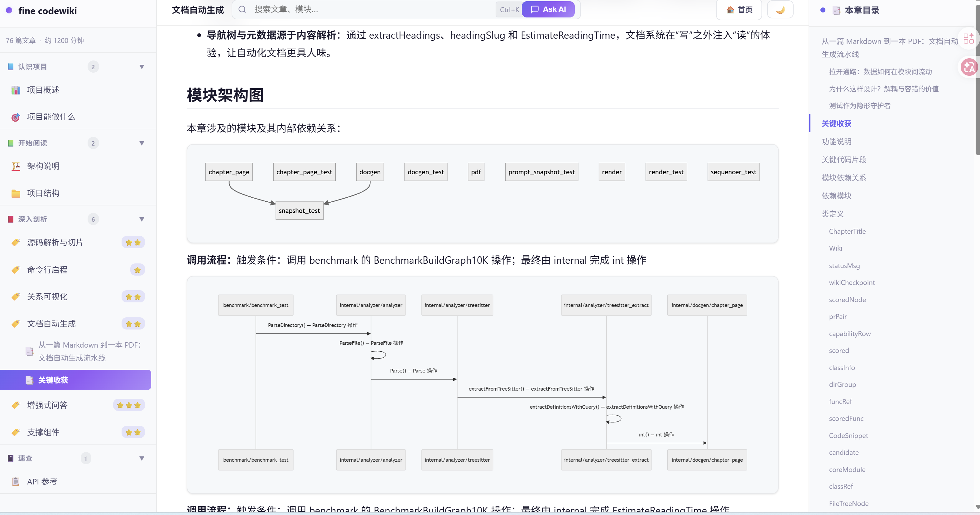Screen dimensions: 980x515
Task: Click the chapter_page node in module diagram
Action: tap(229, 172)
